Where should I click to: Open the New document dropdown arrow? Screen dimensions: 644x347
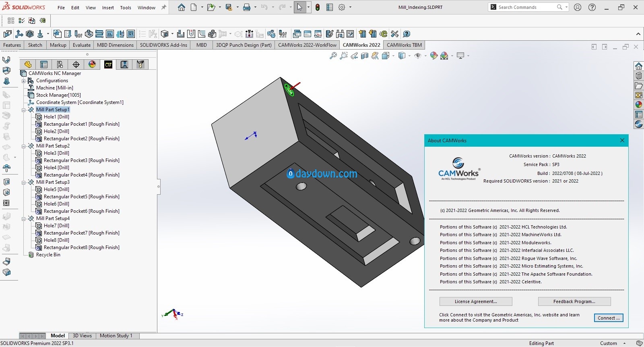pos(202,7)
